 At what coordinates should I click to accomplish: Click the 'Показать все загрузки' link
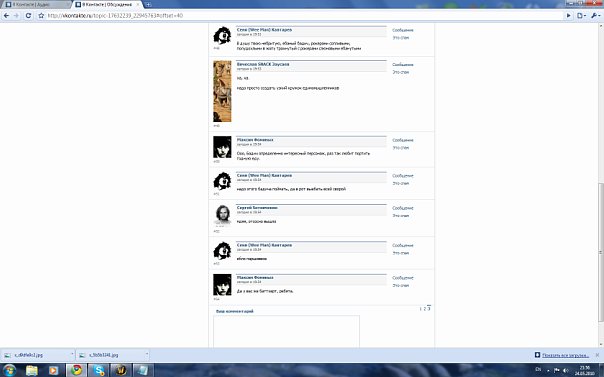(x=565, y=355)
